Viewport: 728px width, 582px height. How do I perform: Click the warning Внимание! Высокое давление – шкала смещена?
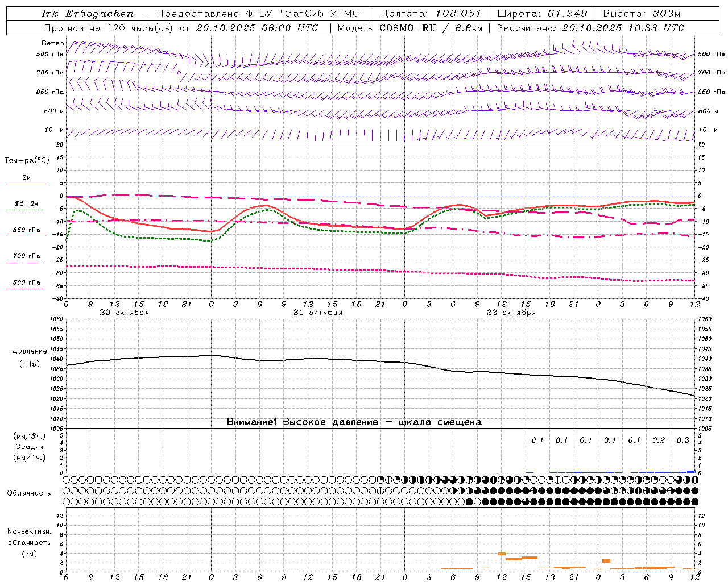click(x=354, y=422)
